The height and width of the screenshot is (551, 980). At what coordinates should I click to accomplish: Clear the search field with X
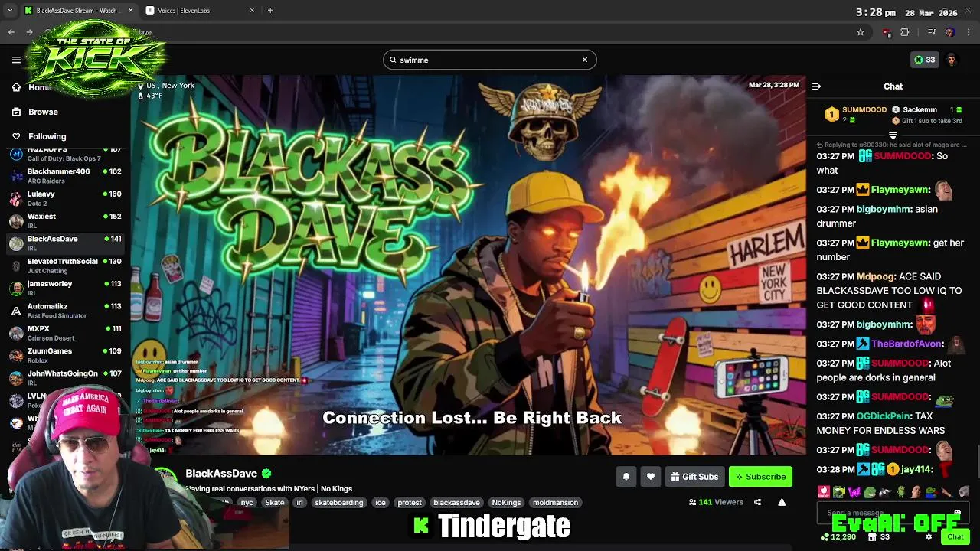point(585,60)
